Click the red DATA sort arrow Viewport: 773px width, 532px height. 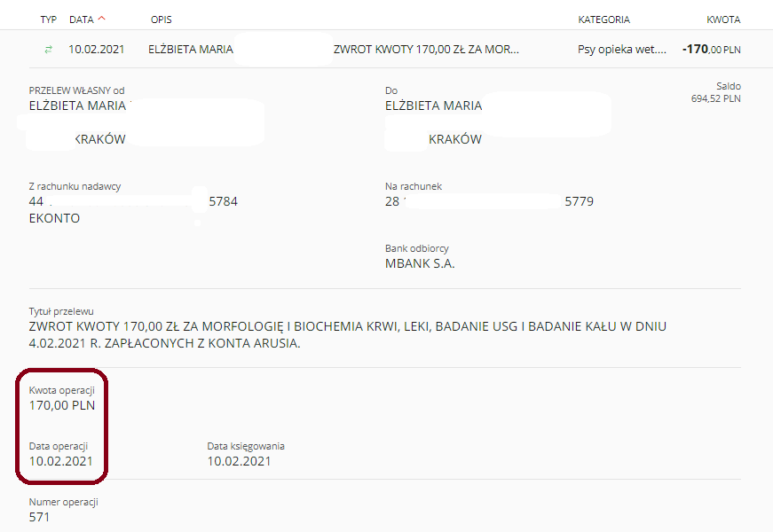[101, 19]
